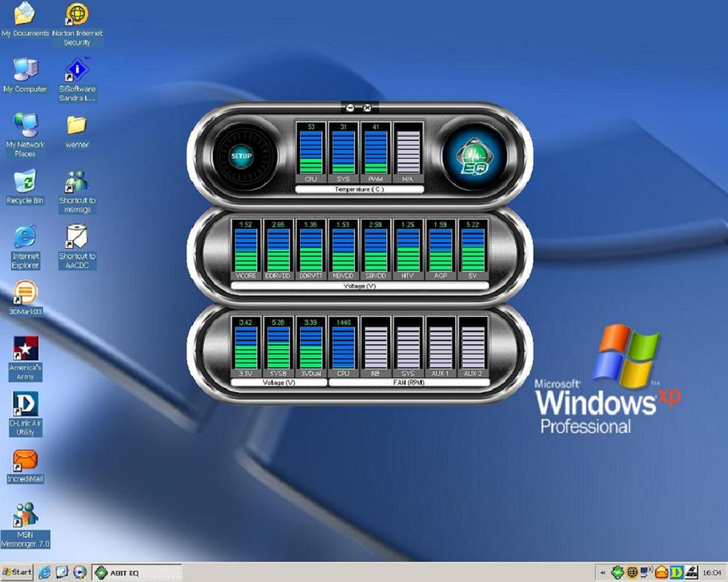Click the NBVDD voltage gauge
The image size is (728, 582).
click(x=343, y=250)
